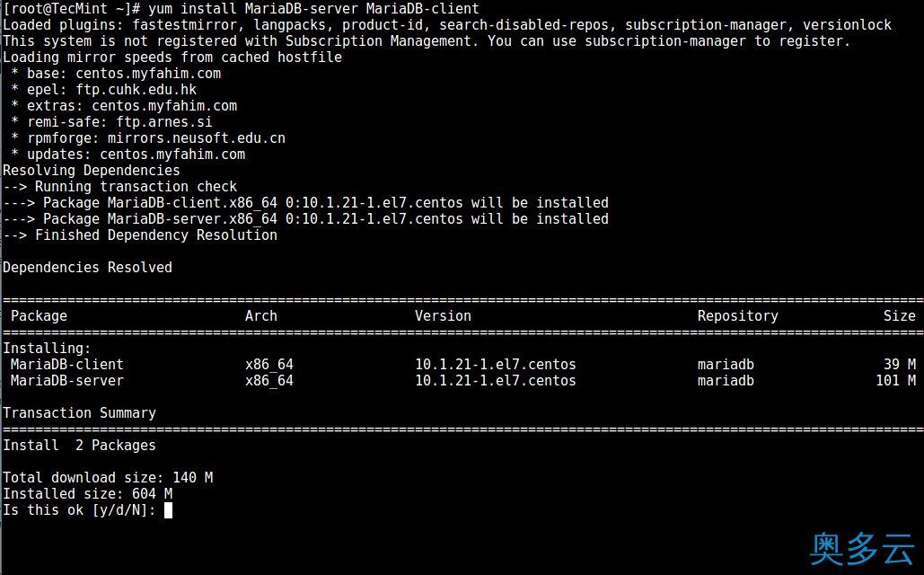
Task: Click the terminal cursor block after the prompt
Action: click(x=169, y=510)
